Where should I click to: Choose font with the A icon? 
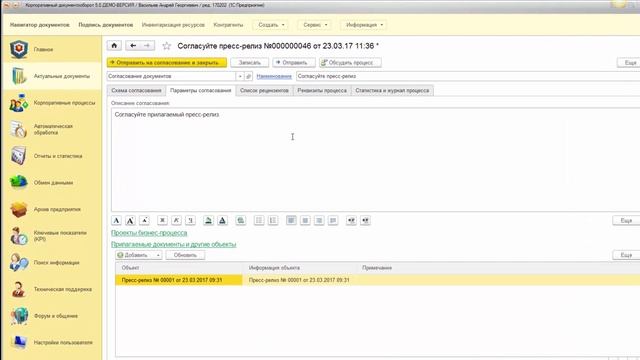[116, 220]
